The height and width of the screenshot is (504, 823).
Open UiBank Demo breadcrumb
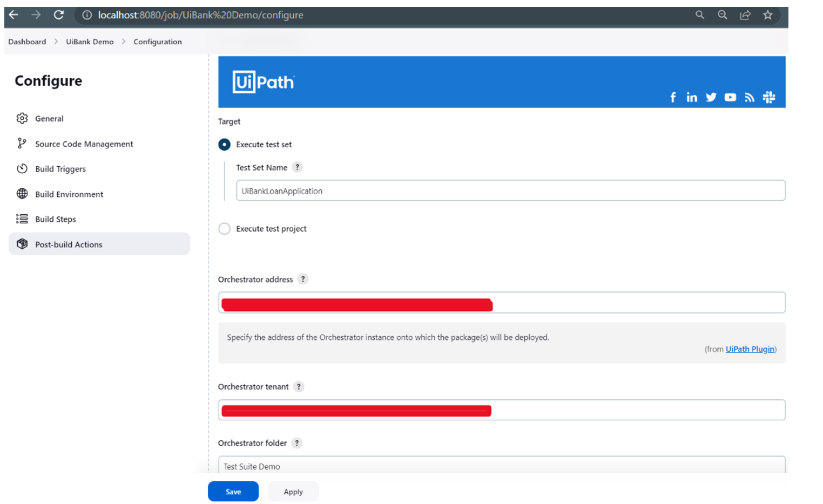[x=90, y=42]
